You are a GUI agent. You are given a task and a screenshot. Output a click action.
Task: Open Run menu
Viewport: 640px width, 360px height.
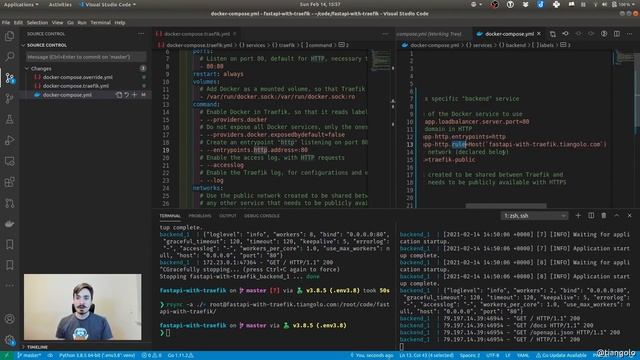pos(82,22)
